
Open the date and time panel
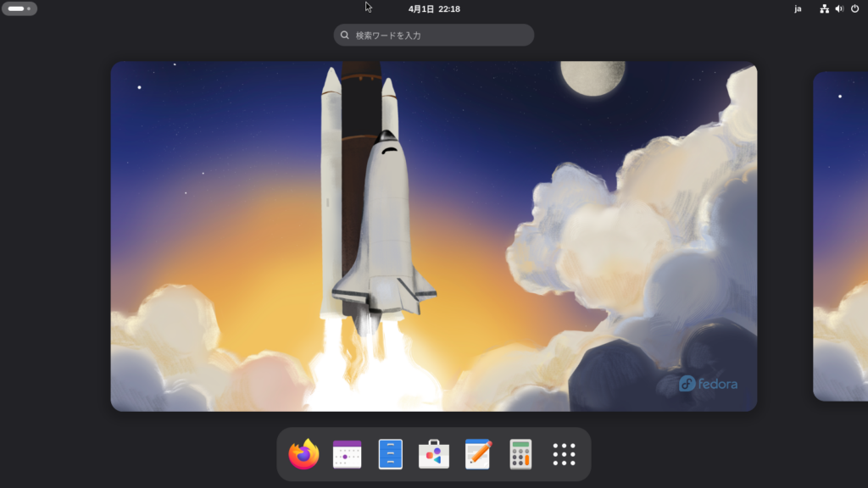click(434, 8)
